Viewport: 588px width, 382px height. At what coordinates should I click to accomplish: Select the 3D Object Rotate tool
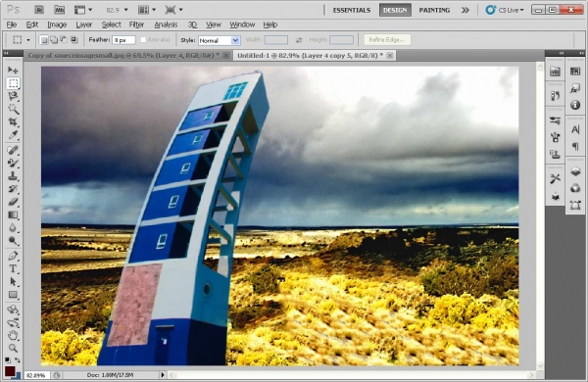pyautogui.click(x=13, y=310)
